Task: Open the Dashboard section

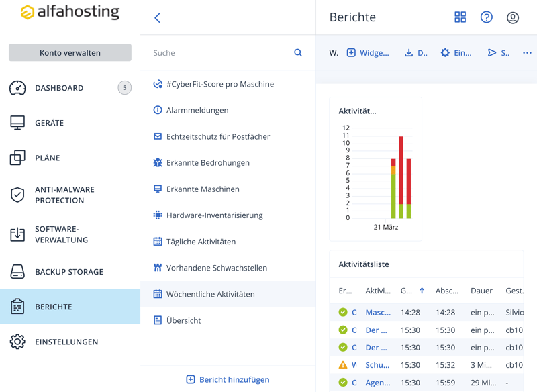Action: pos(59,88)
